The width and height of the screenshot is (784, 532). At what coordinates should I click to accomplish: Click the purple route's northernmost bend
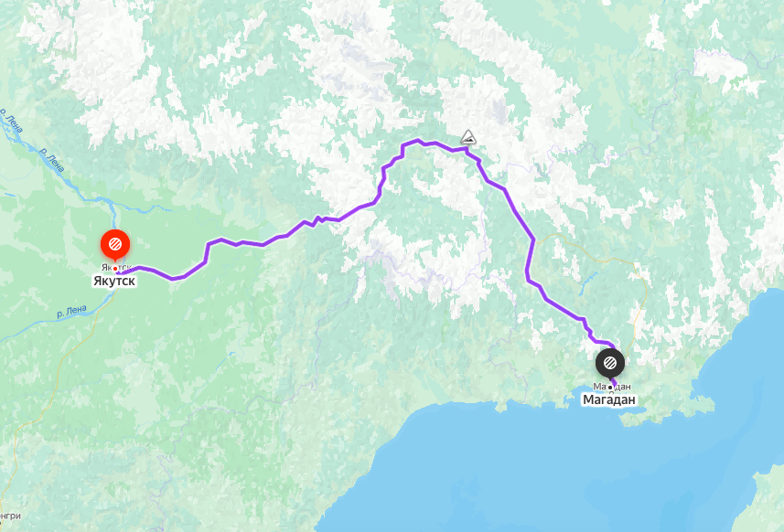[x=417, y=142]
